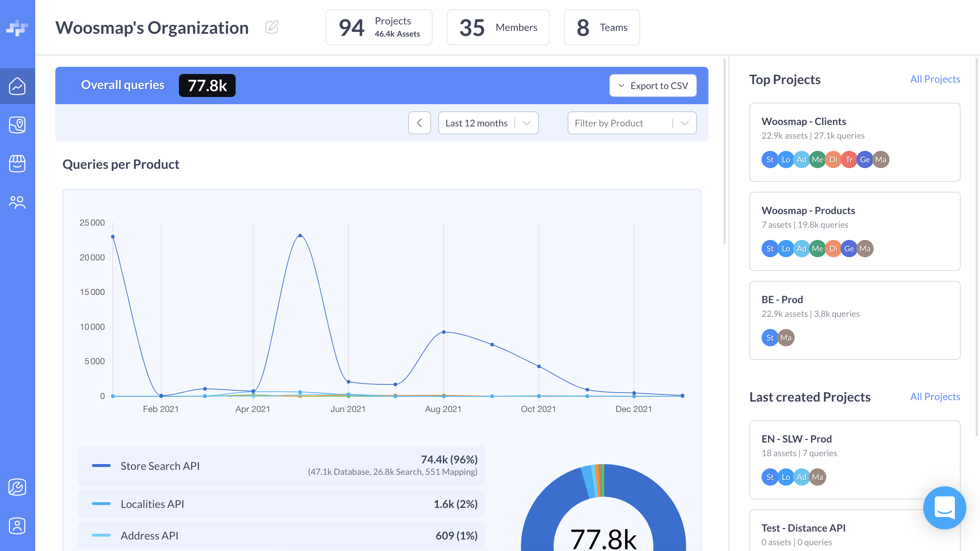Open the 35 Members stat card

498,27
